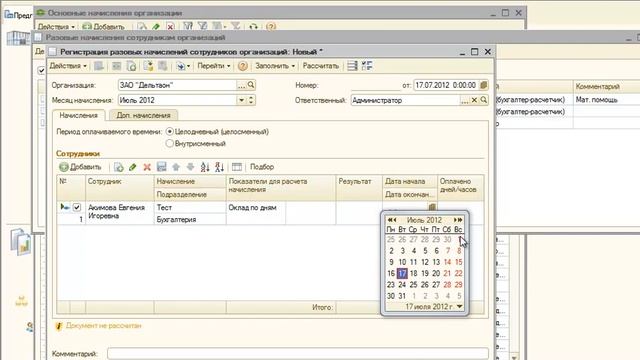Click Добавить in Основные начисления window
640x360 pixels.
[104, 27]
